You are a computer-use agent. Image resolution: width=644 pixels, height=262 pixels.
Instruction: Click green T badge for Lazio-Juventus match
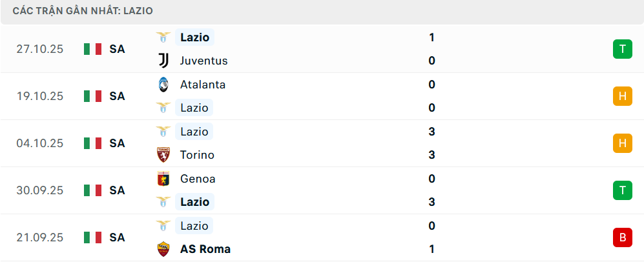point(622,49)
